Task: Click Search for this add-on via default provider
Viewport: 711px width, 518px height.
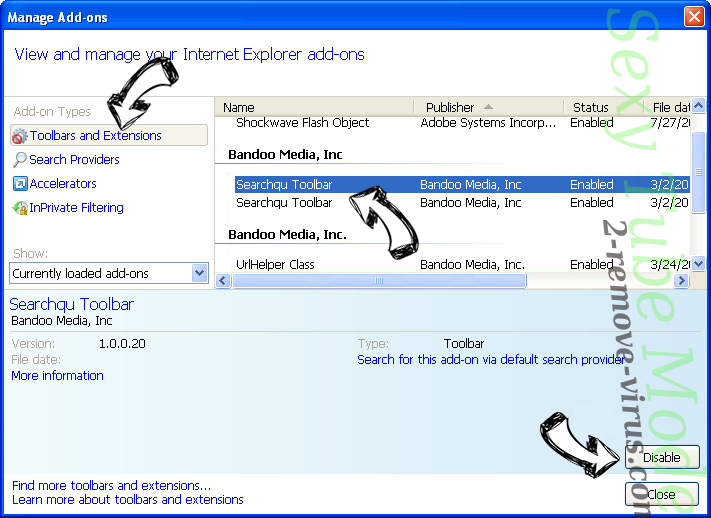Action: [x=492, y=360]
